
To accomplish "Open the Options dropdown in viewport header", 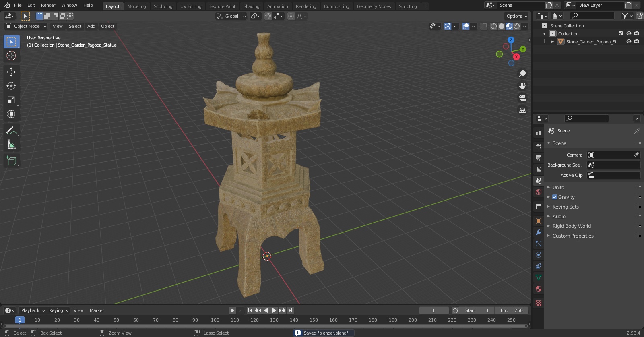I will point(517,16).
